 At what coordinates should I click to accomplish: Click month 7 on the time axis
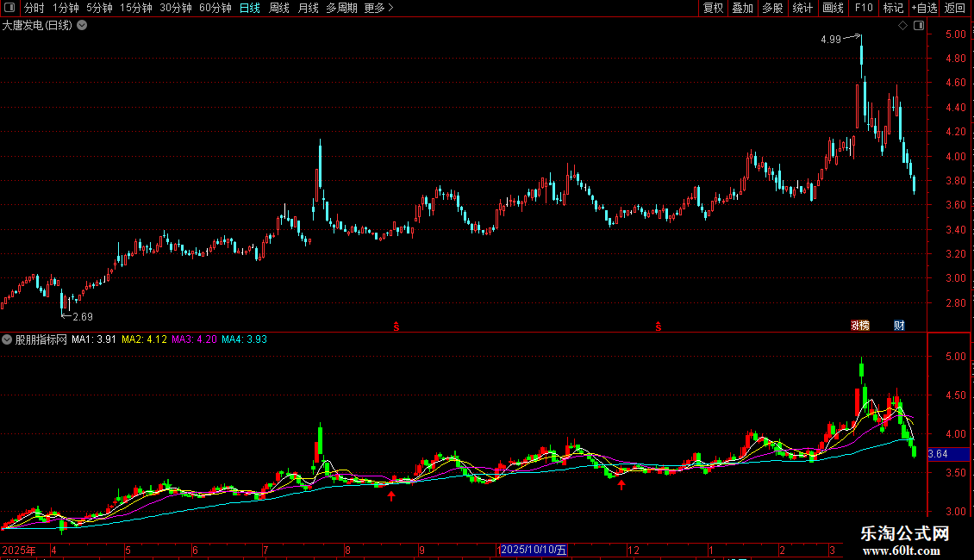(265, 550)
